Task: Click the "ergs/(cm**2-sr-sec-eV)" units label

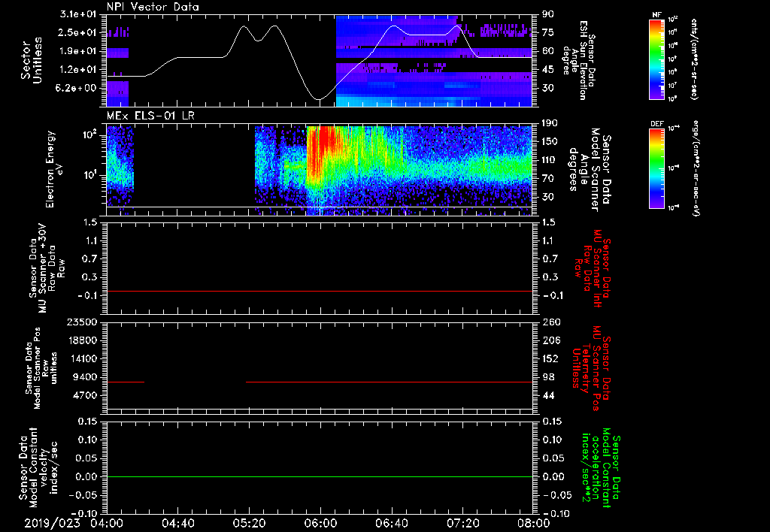Action: click(x=696, y=168)
